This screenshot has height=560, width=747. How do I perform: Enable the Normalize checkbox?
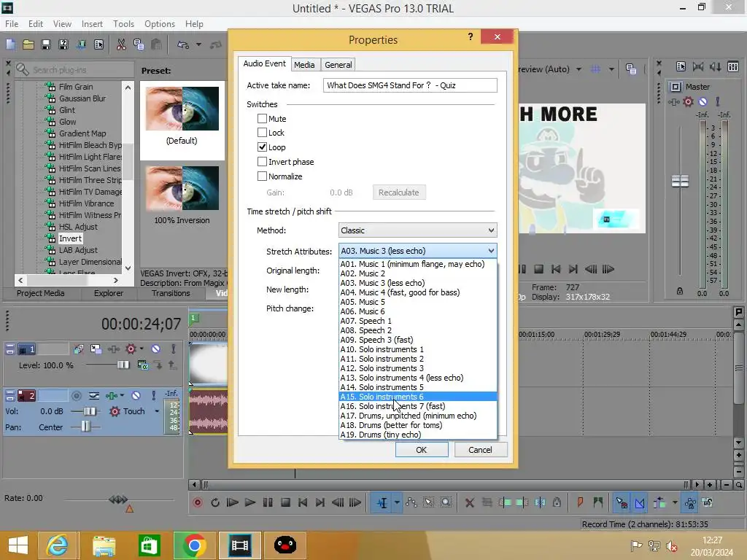click(262, 176)
